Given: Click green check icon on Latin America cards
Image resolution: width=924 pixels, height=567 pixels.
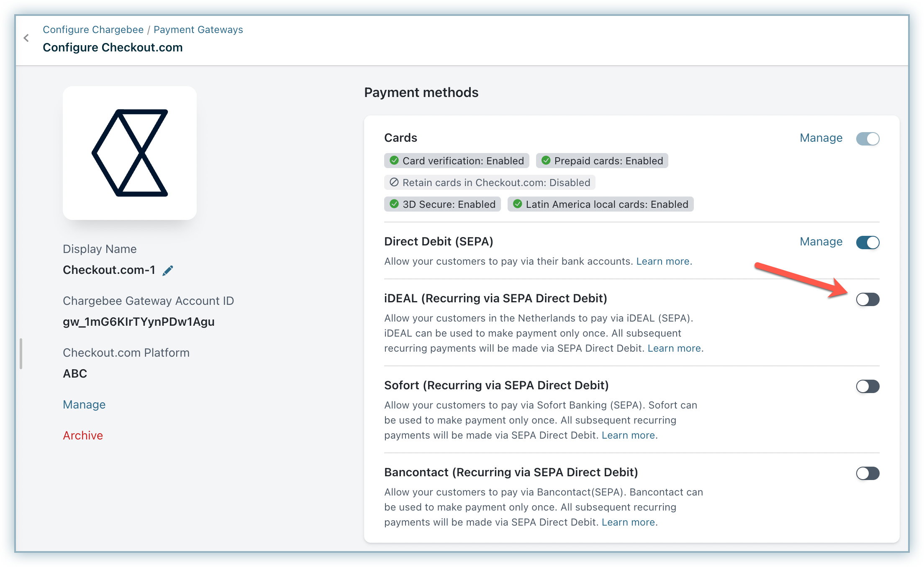Looking at the screenshot, I should click(517, 204).
